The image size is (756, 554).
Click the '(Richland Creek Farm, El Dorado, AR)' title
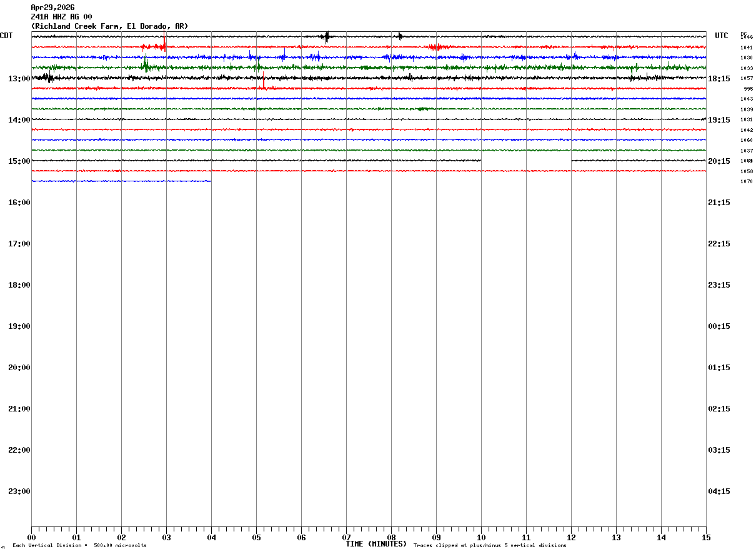click(x=109, y=26)
